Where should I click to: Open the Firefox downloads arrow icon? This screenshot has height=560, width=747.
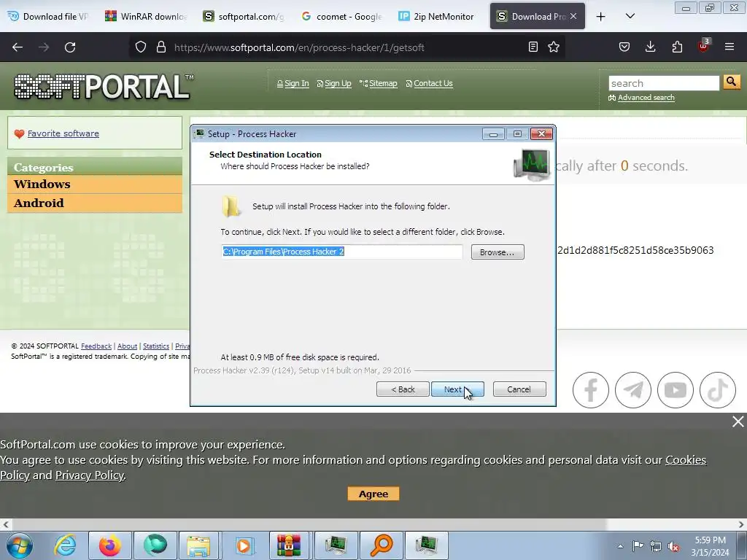pyautogui.click(x=650, y=47)
